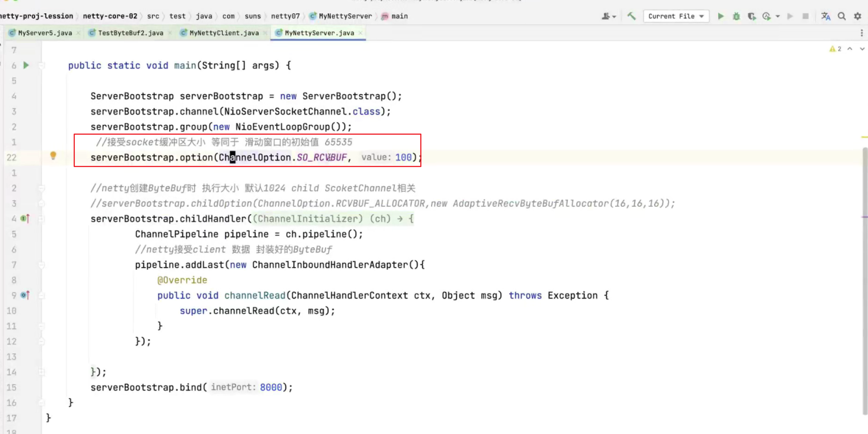Click the override gutter icon beside channelRead

click(x=25, y=295)
